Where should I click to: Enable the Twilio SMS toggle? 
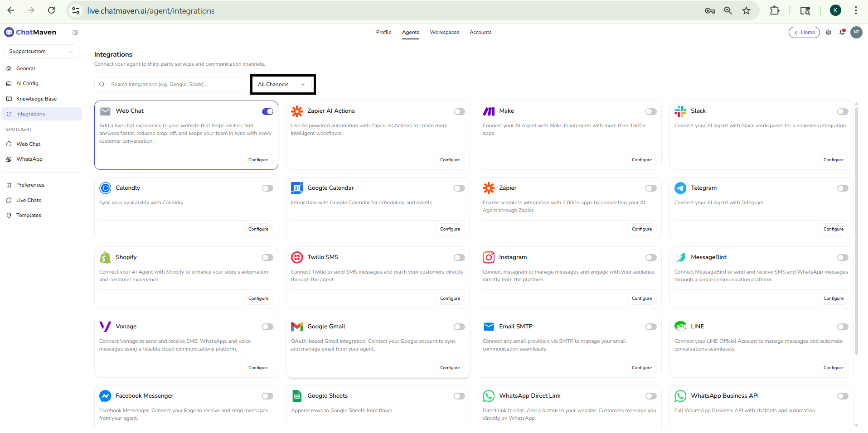pos(459,257)
